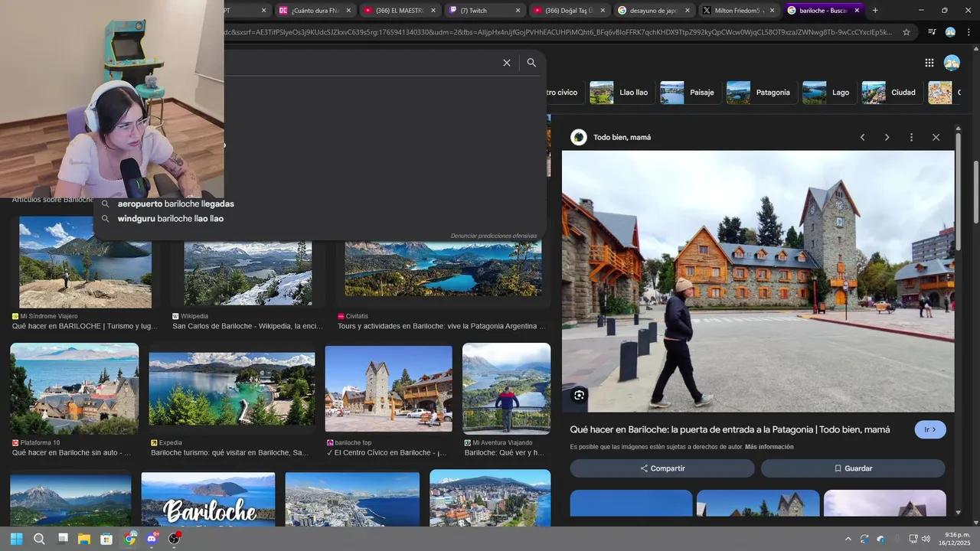Show next image in the preview panel

tap(887, 137)
